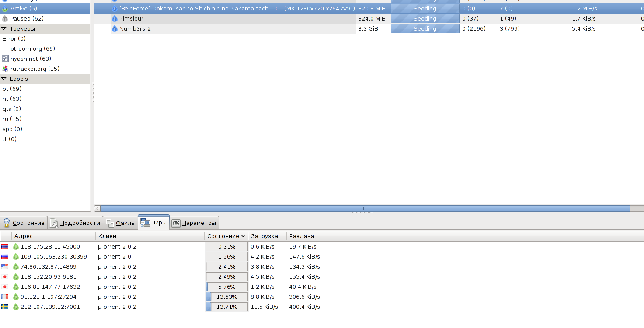Toggle Состояние column sort arrow
The image size is (644, 328).
pyautogui.click(x=243, y=236)
